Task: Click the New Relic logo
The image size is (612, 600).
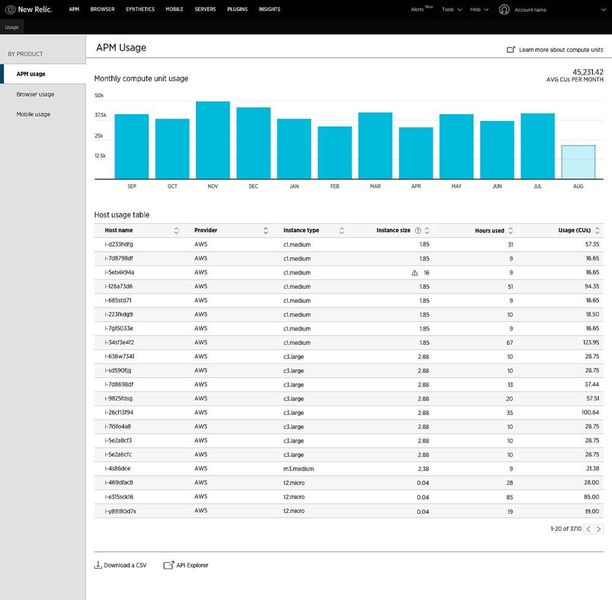Action: pos(28,9)
